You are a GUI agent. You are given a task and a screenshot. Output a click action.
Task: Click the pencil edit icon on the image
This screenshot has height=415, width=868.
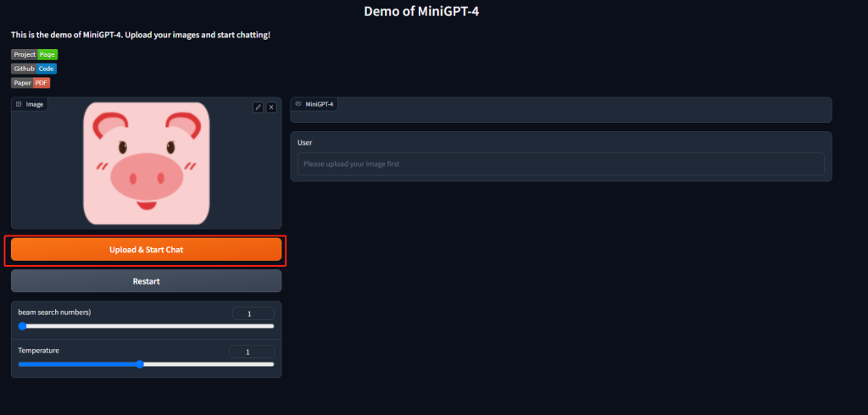pyautogui.click(x=258, y=108)
